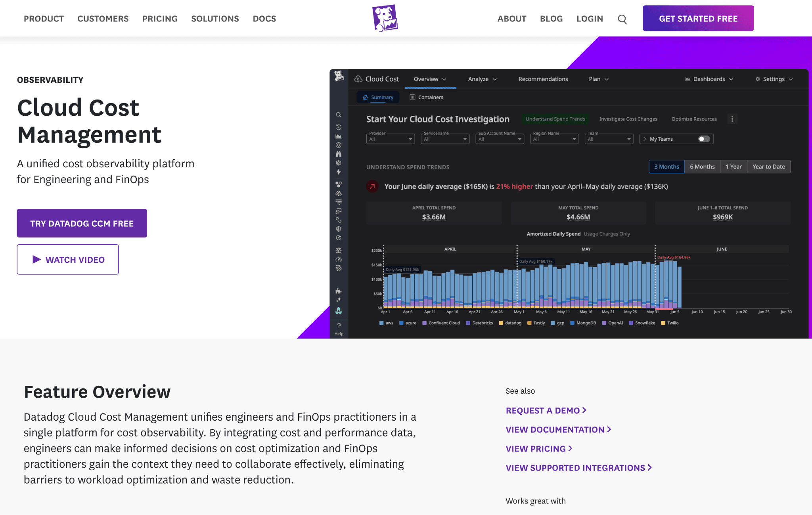This screenshot has height=515, width=812.
Task: Click the bug icon in the sidebar
Action: click(x=339, y=250)
